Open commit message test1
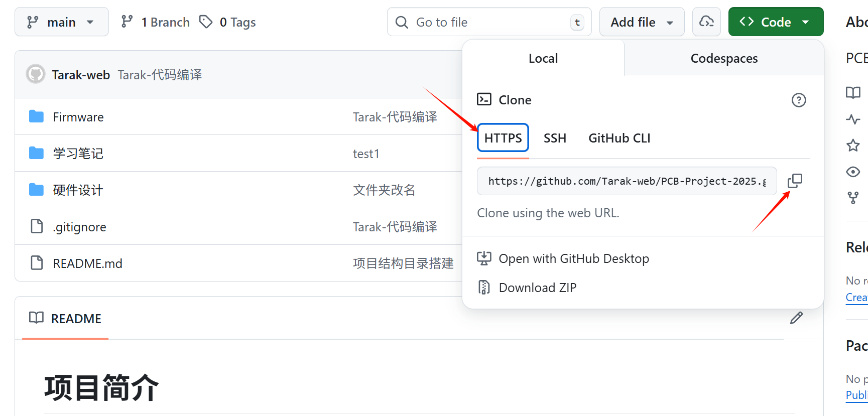868x416 pixels. click(x=366, y=154)
